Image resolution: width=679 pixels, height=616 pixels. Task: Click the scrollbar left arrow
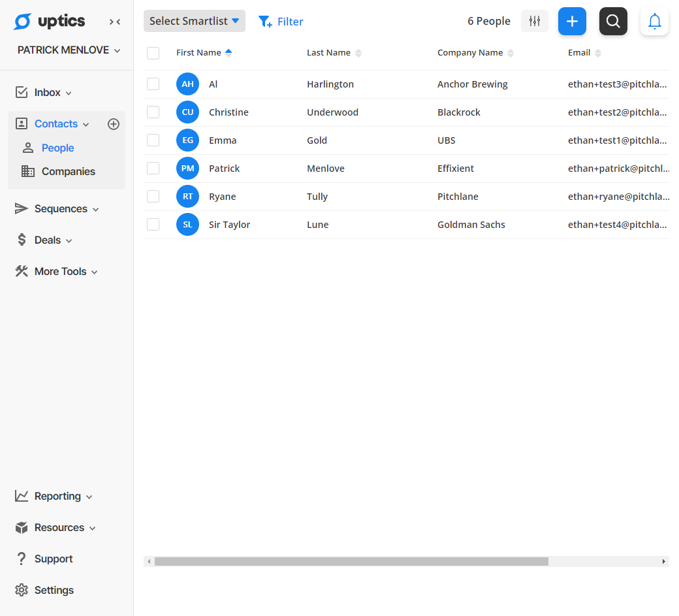coord(149,561)
